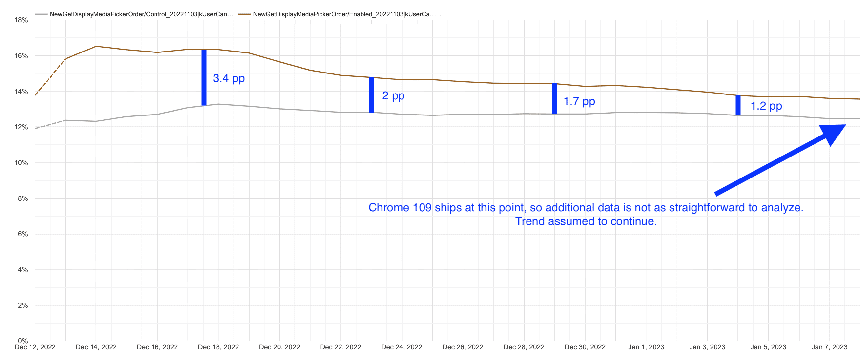Click the Dec 26, 2022 x-axis label

pyautogui.click(x=463, y=347)
